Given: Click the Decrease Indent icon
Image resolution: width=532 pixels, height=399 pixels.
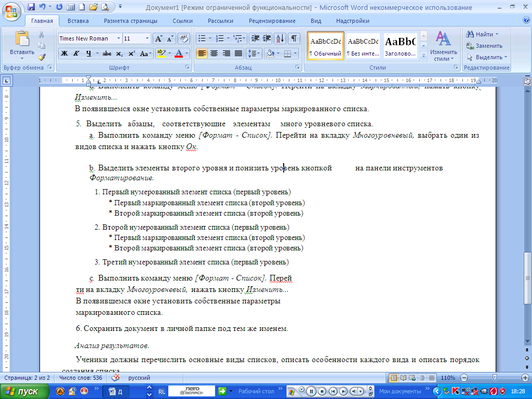Looking at the screenshot, I should [x=255, y=38].
